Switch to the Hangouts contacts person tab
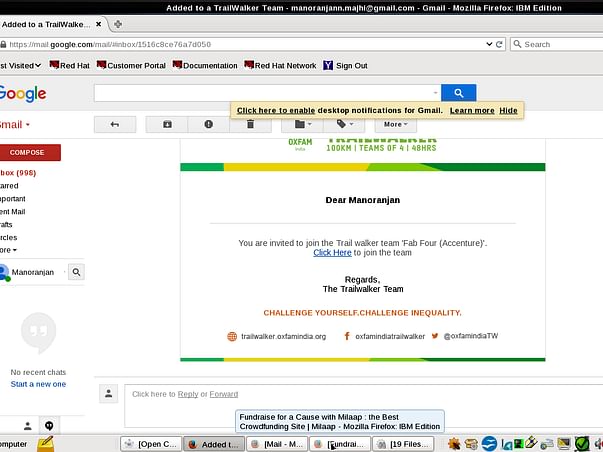 tap(28, 426)
